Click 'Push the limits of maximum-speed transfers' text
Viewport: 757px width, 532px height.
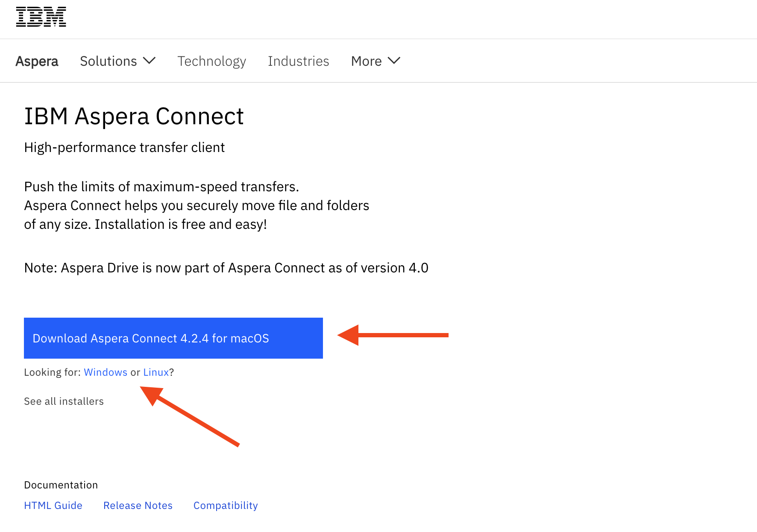[161, 187]
